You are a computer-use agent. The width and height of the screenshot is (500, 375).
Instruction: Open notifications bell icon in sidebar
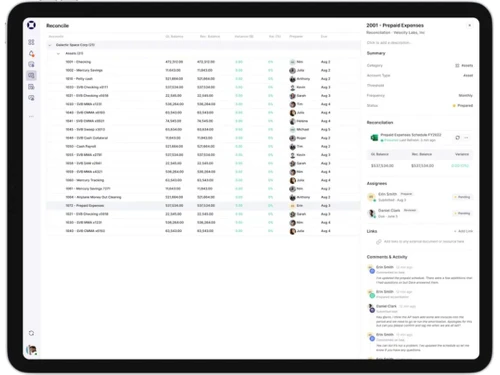point(31,53)
